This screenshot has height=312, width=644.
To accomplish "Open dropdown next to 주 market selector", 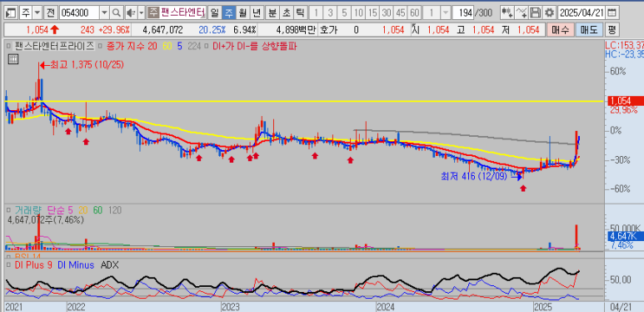I will tap(37, 13).
